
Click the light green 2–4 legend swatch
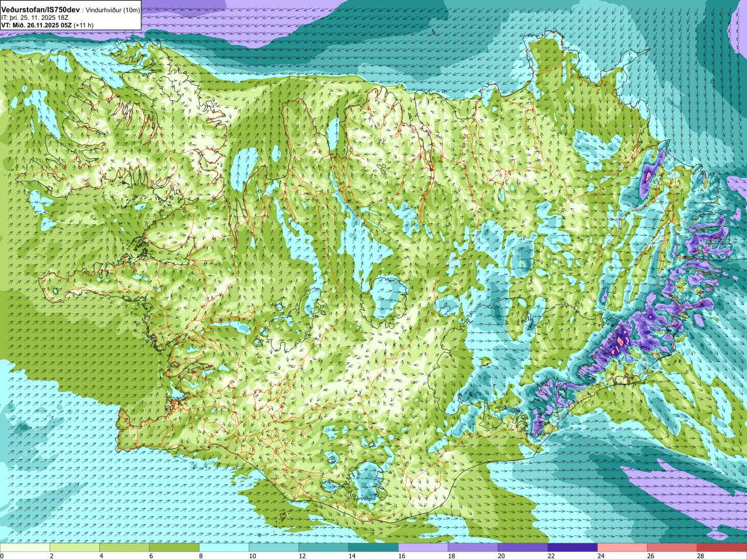click(x=75, y=548)
